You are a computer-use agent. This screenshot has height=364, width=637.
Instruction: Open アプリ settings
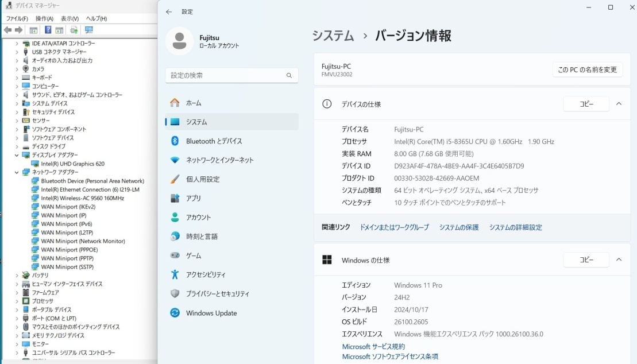click(x=231, y=198)
